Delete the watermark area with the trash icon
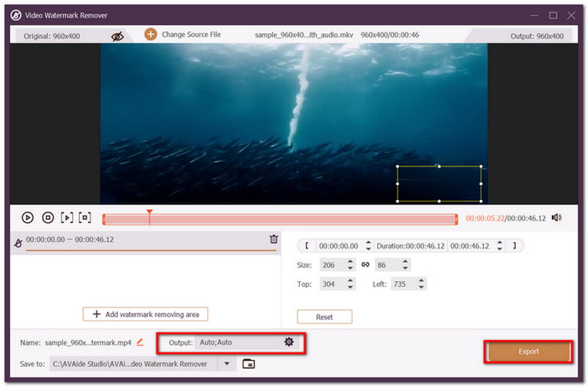This screenshot has width=588, height=387. tap(273, 239)
